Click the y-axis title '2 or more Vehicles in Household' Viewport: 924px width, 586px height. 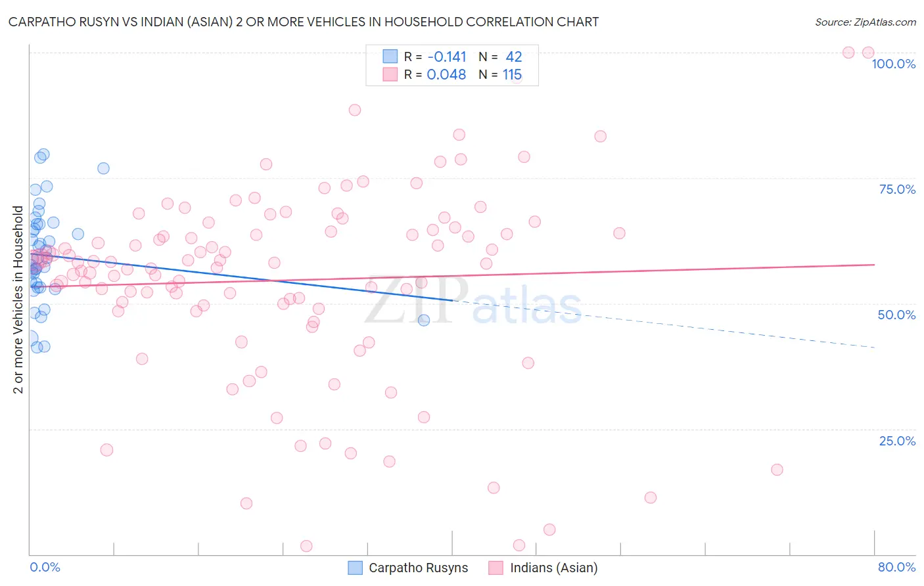[x=18, y=300]
